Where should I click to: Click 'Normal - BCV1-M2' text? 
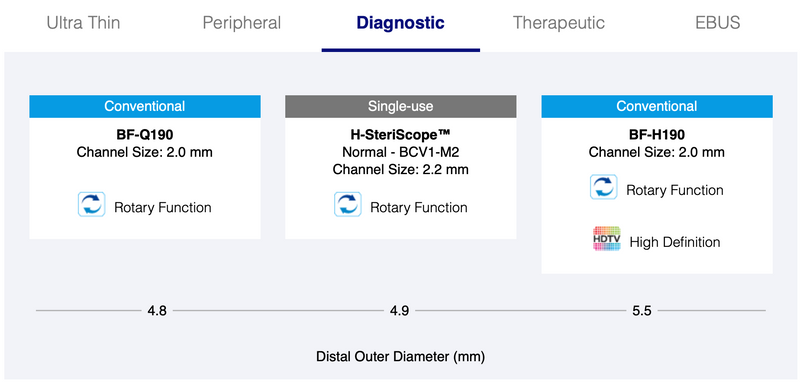401,152
